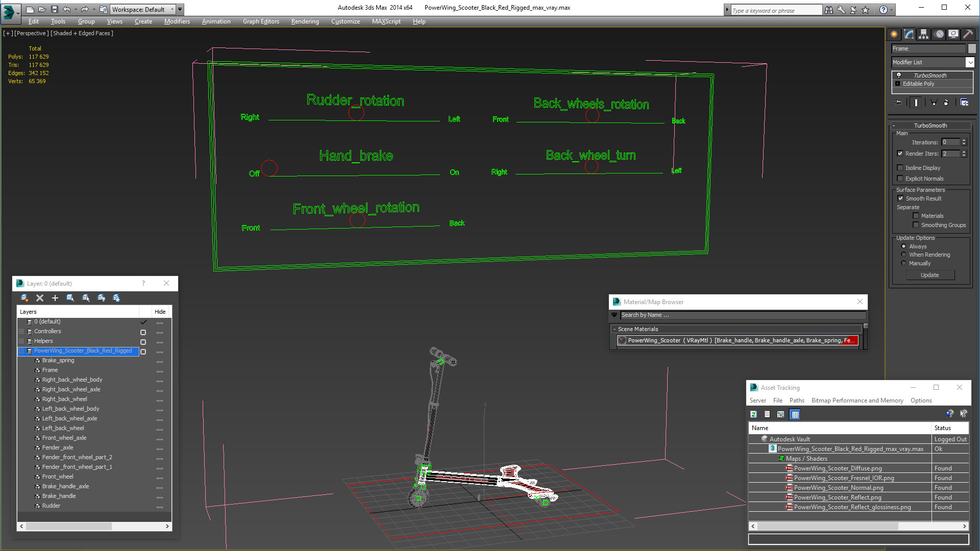The image size is (980, 551).
Task: Click Configure Modifier Sets icon
Action: pos(964,103)
